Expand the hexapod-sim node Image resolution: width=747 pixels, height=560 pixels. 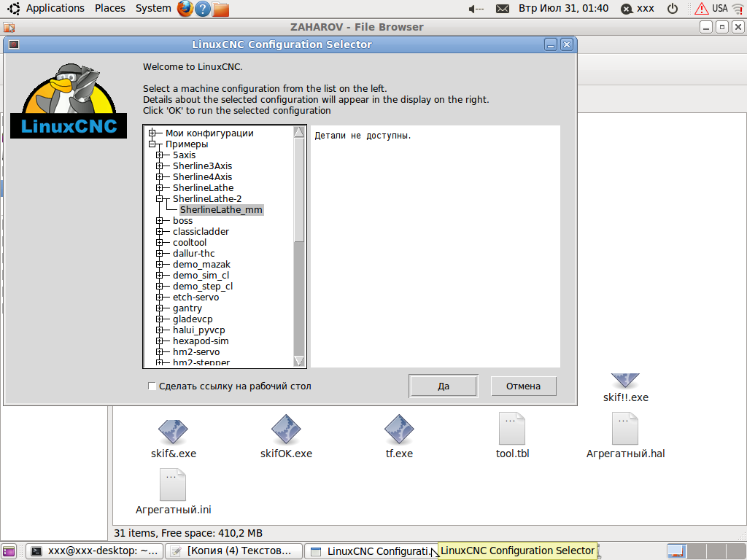[x=160, y=341]
